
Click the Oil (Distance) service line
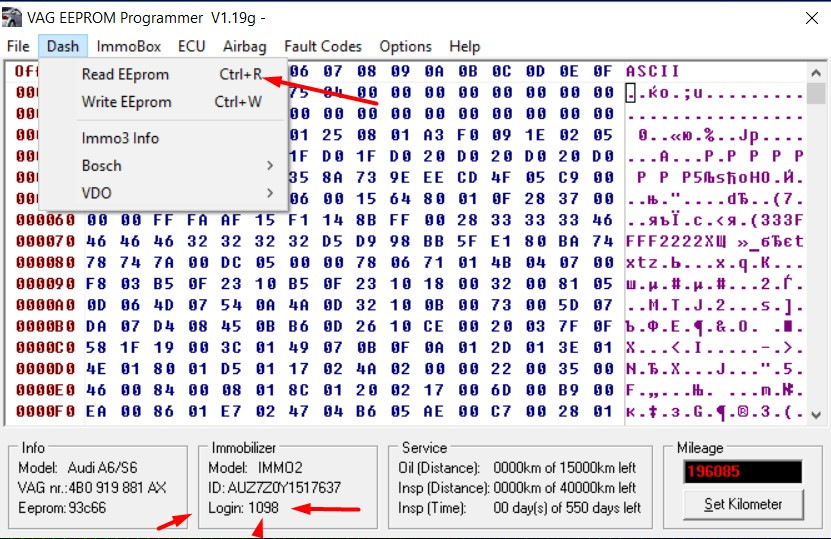click(x=517, y=468)
